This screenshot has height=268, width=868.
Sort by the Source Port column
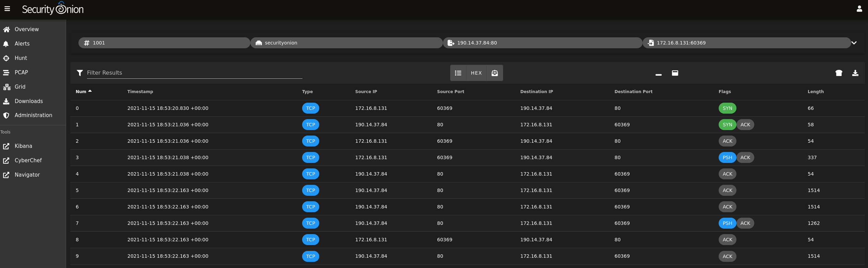pos(450,92)
